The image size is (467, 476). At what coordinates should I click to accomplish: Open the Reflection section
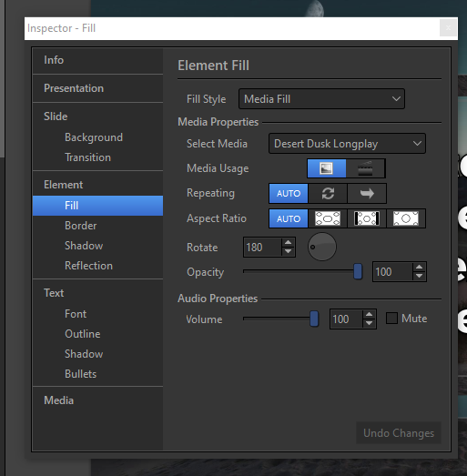pyautogui.click(x=88, y=266)
